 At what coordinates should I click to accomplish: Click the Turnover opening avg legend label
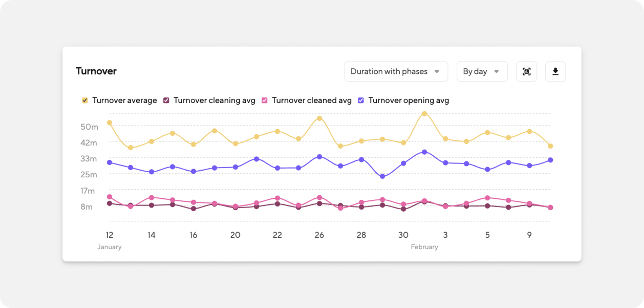pyautogui.click(x=409, y=100)
